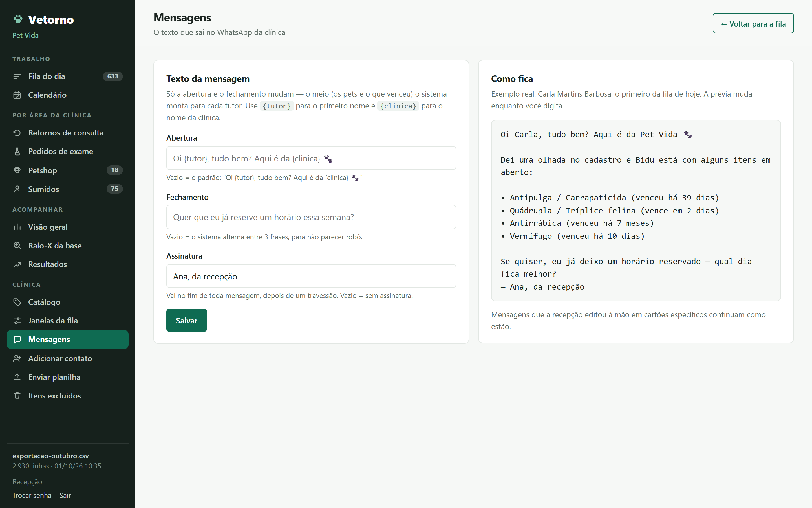
Task: Open the Calendário calendar icon
Action: [17, 95]
